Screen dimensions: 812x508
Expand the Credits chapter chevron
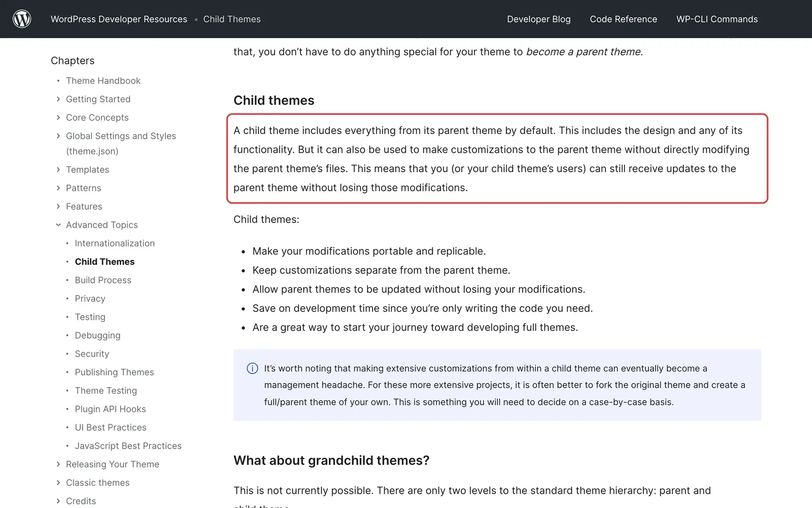[x=58, y=501]
